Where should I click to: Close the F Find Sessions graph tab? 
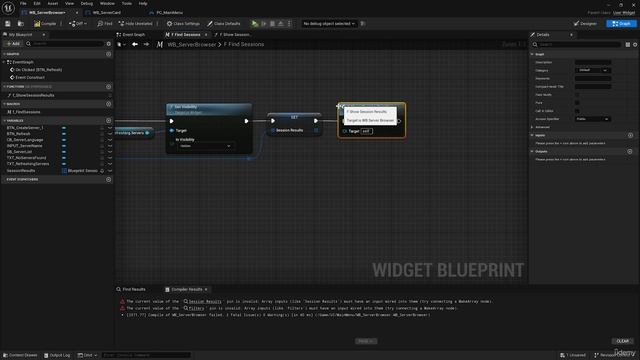pyautogui.click(x=206, y=35)
